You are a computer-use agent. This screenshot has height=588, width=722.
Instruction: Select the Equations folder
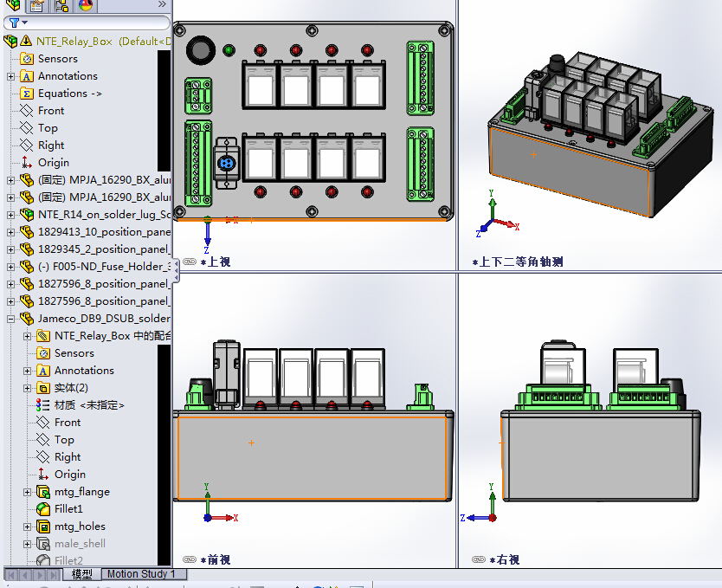61,94
